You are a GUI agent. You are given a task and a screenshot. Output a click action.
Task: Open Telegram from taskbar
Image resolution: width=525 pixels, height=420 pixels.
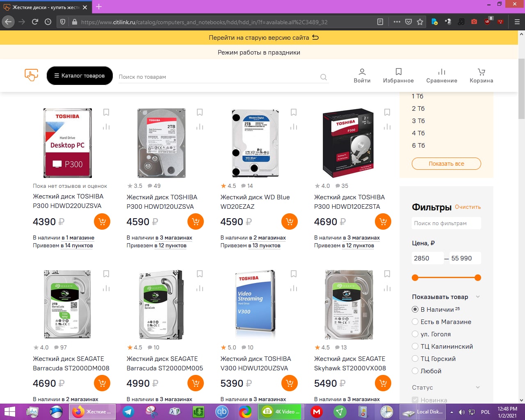(x=128, y=412)
